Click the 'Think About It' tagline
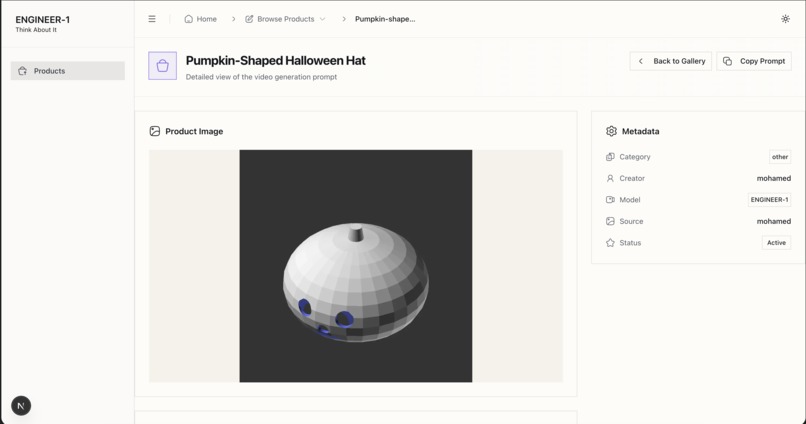The width and height of the screenshot is (806, 424). click(36, 30)
